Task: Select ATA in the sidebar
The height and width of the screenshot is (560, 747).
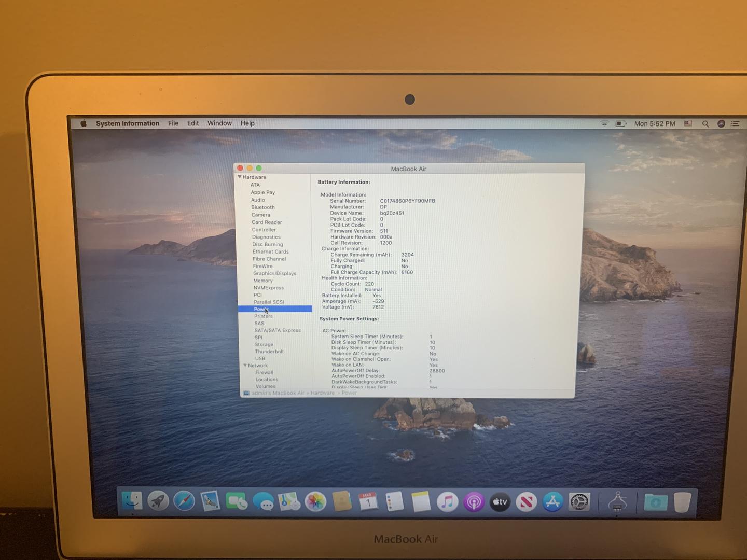Action: point(255,185)
